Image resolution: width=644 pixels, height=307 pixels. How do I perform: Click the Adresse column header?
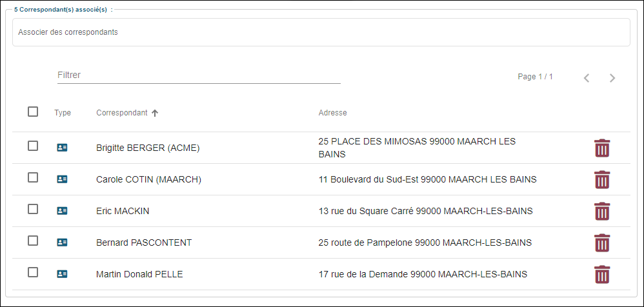click(x=332, y=113)
